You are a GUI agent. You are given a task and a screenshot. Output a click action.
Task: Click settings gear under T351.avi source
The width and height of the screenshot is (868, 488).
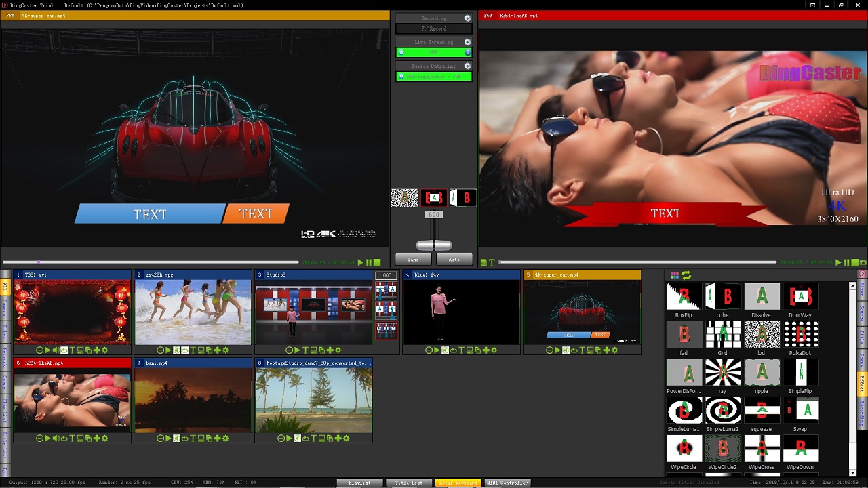pos(105,350)
